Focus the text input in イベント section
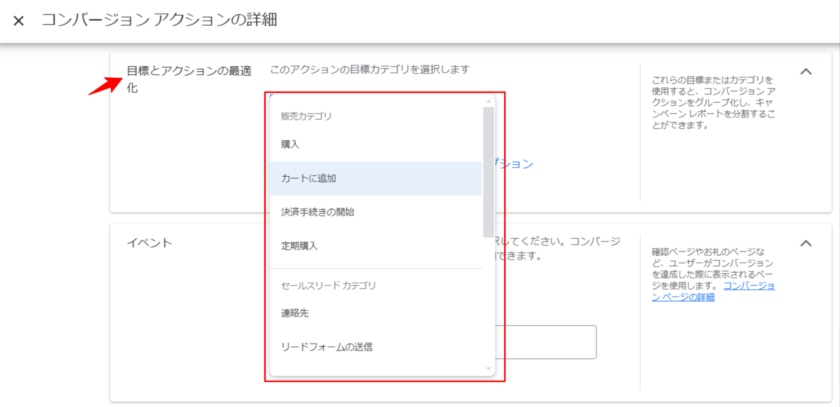Viewport: 840px width, 407px height. [550, 342]
